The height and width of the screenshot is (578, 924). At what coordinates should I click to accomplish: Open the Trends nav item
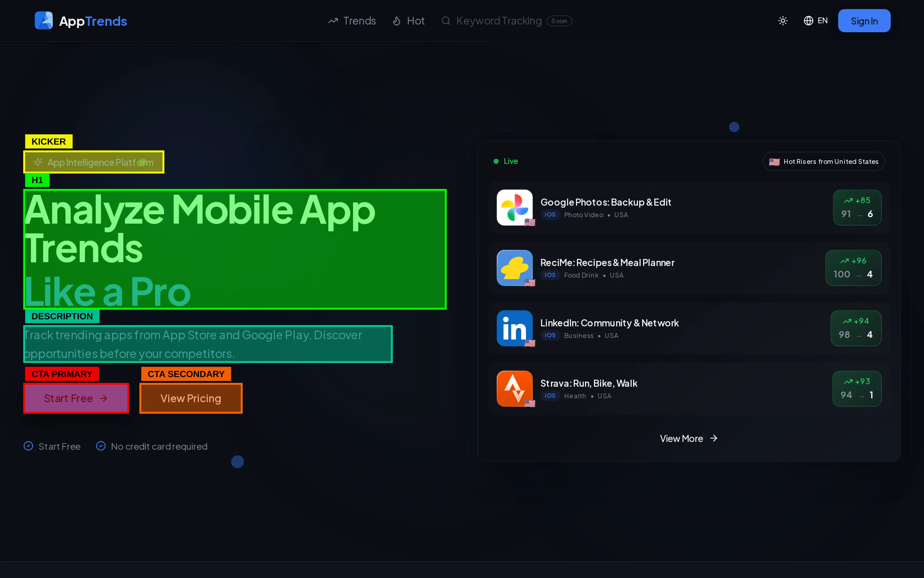[x=352, y=21]
